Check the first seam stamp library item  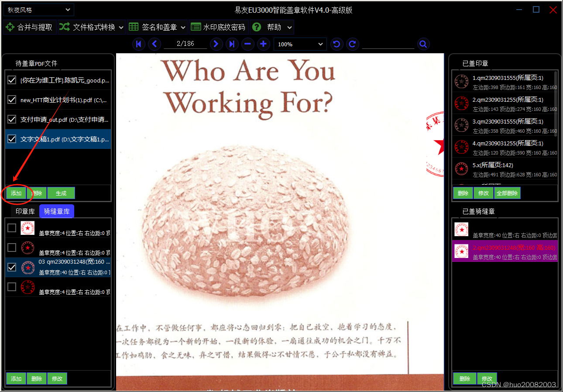12,228
